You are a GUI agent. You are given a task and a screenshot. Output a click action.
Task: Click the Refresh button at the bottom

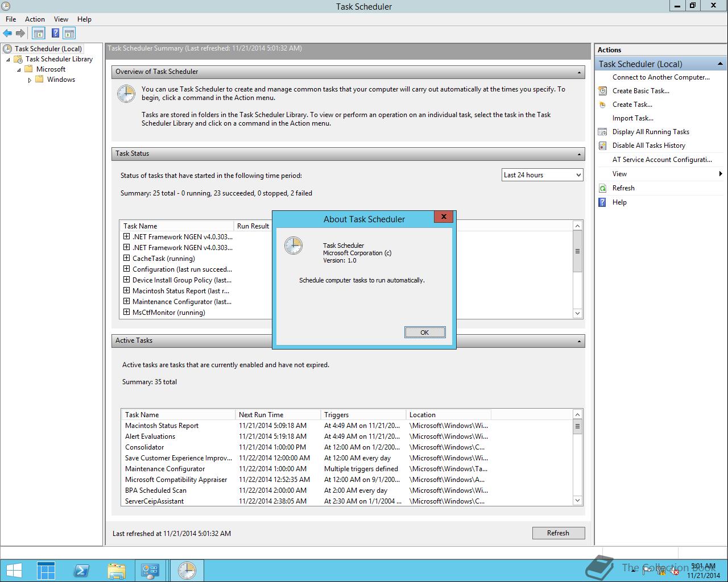point(558,533)
